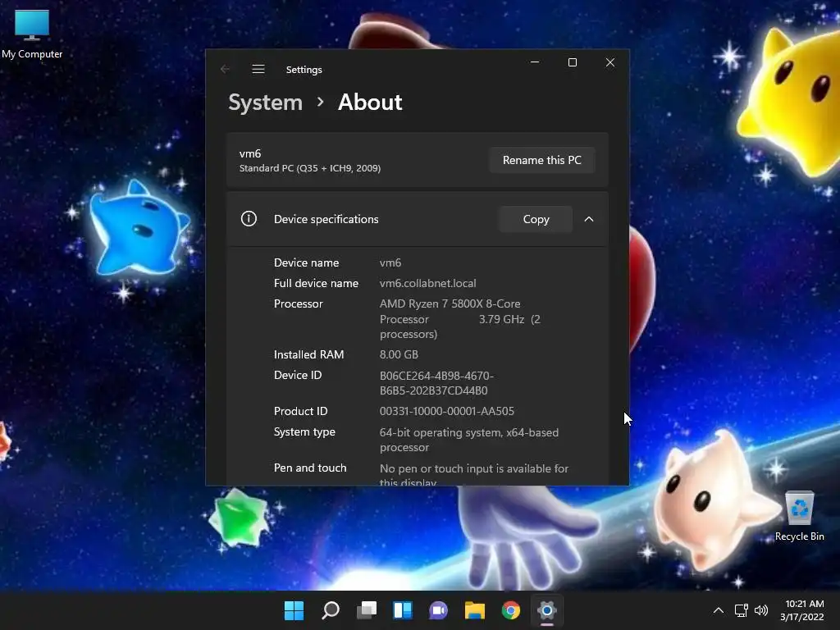Show hidden system tray icons
Image resolution: width=840 pixels, height=630 pixels.
pos(719,610)
